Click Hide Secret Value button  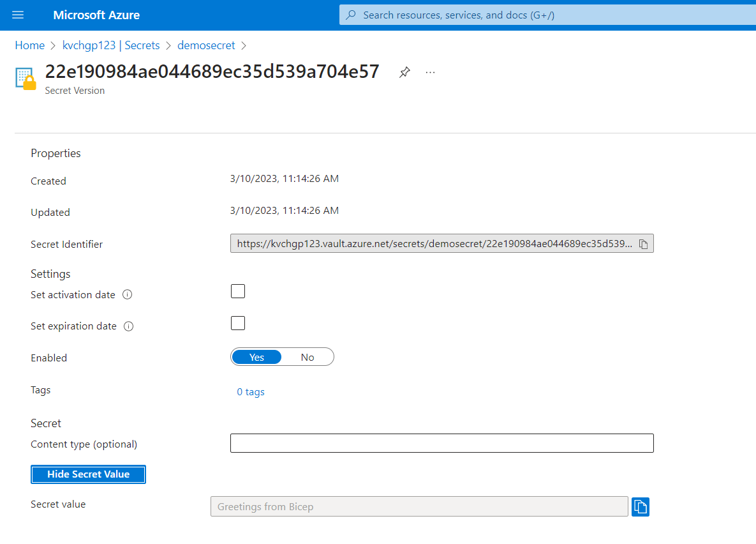[x=88, y=474]
